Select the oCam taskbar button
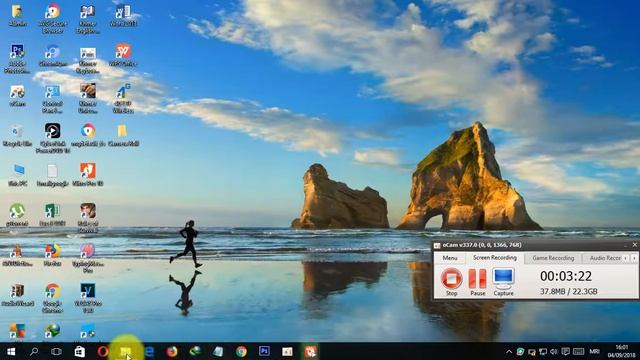This screenshot has width=640, height=360. [310, 351]
